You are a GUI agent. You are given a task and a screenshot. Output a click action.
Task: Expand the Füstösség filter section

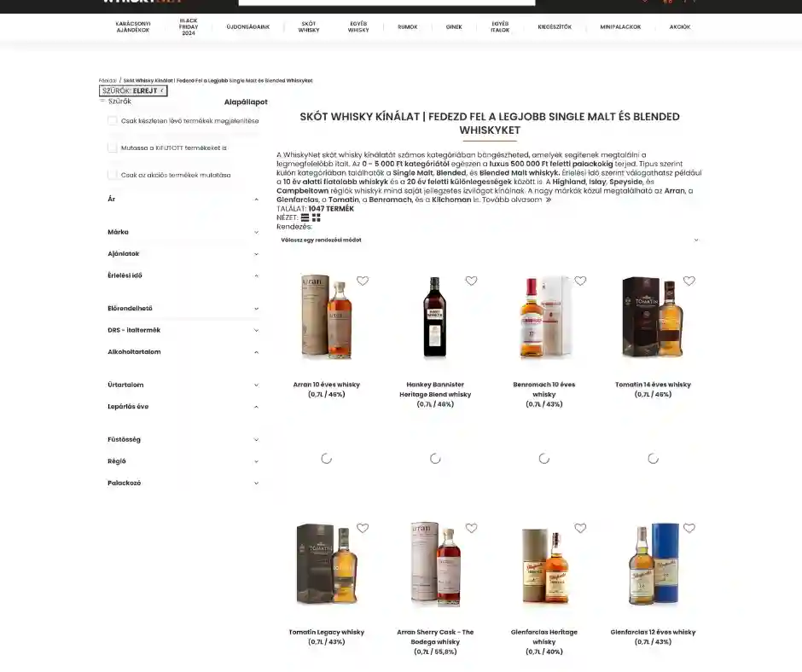click(x=183, y=439)
